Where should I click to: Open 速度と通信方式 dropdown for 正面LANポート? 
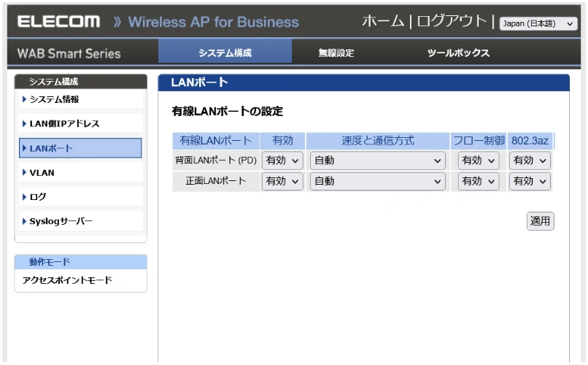[378, 181]
